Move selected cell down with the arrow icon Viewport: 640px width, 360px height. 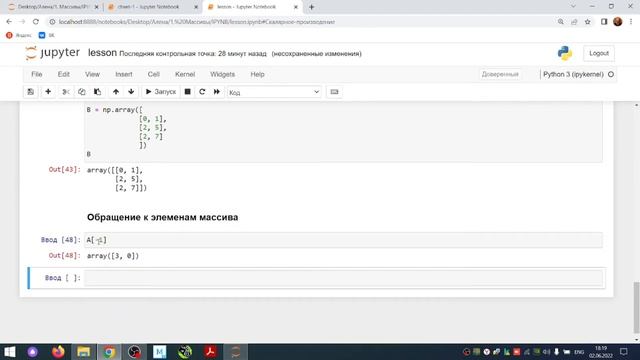pos(131,92)
